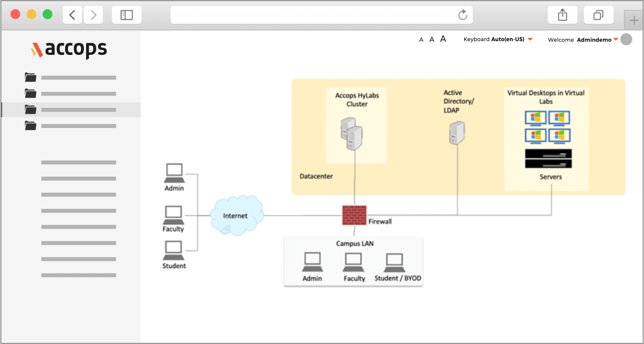Select the smallest font size A
Screen dimensions: 644x344
point(421,40)
